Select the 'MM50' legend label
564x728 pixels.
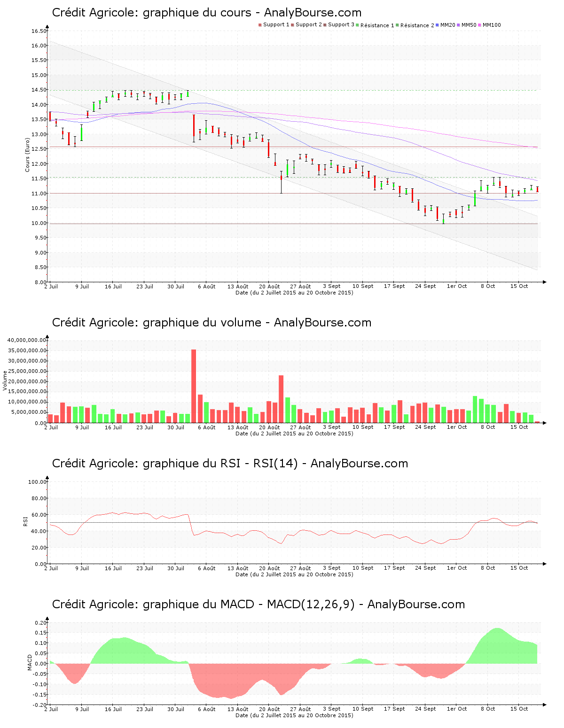click(x=469, y=25)
